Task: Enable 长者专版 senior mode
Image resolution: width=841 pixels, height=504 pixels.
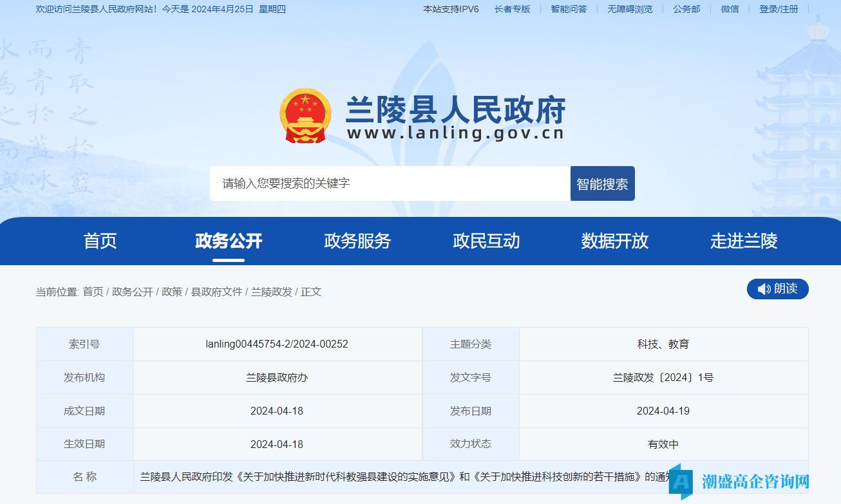Action: pos(512,9)
